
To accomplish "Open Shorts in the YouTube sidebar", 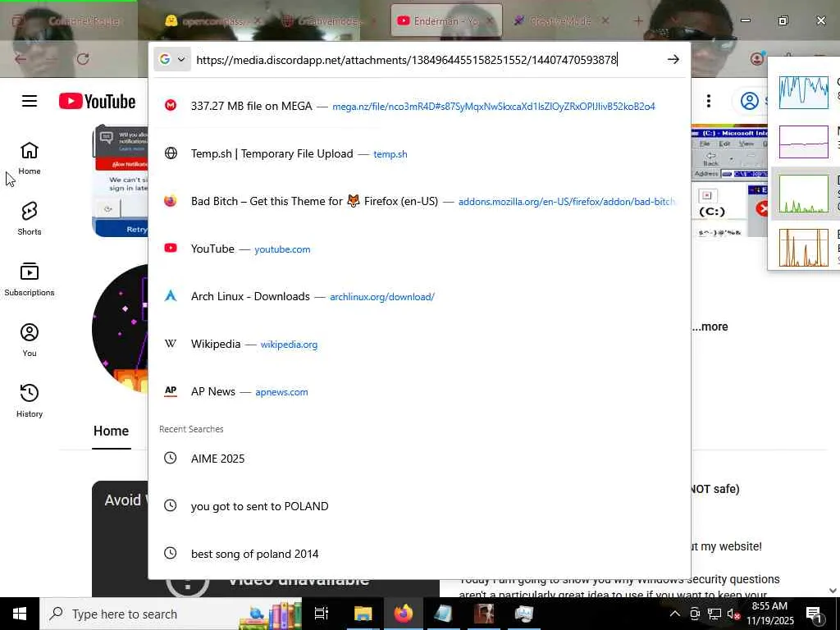I will [x=30, y=218].
